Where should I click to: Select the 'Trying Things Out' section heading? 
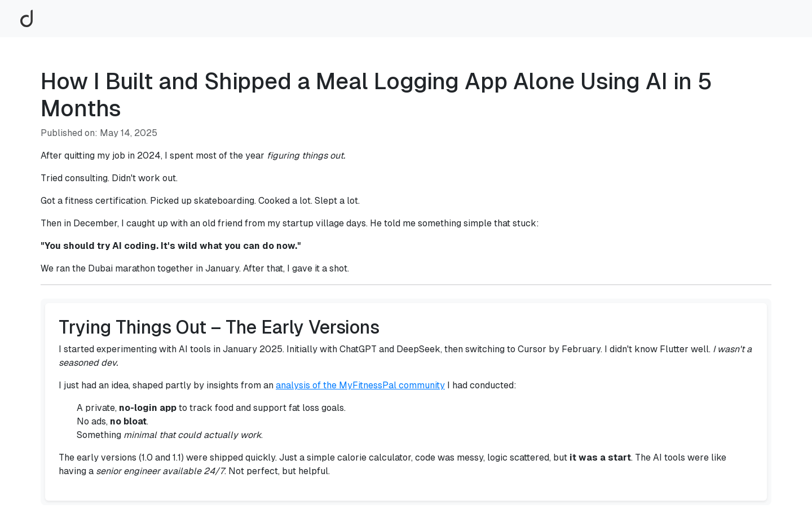(x=219, y=327)
